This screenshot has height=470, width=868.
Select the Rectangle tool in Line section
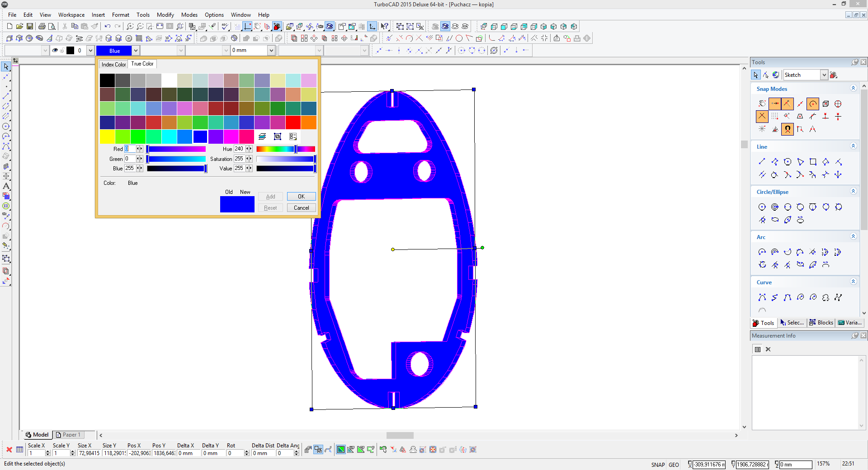coord(813,162)
